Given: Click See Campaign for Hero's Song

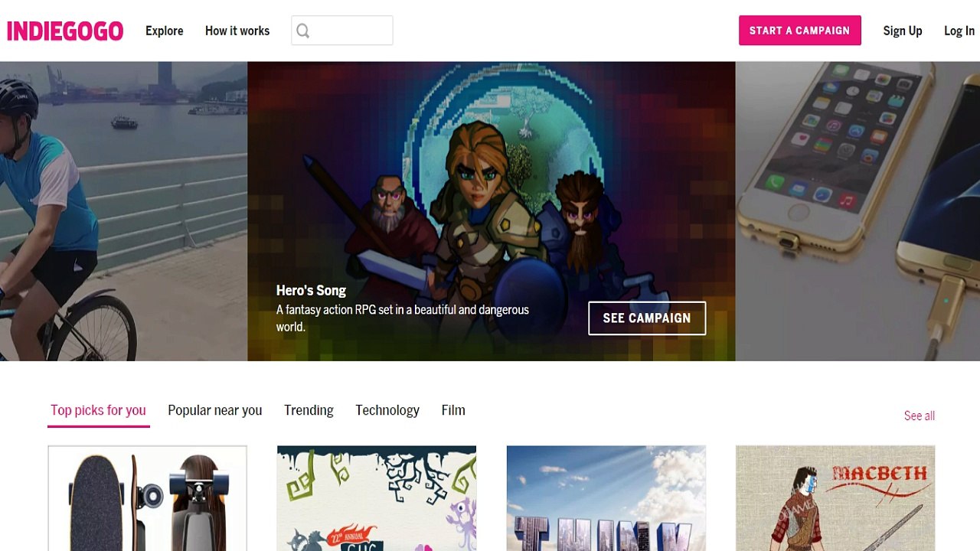Looking at the screenshot, I should 647,318.
